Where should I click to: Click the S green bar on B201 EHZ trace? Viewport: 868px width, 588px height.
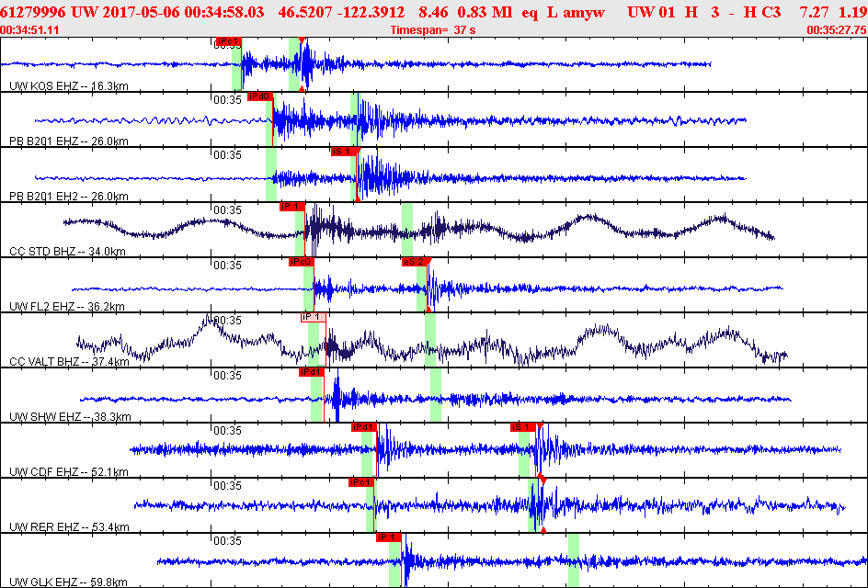pos(356,119)
